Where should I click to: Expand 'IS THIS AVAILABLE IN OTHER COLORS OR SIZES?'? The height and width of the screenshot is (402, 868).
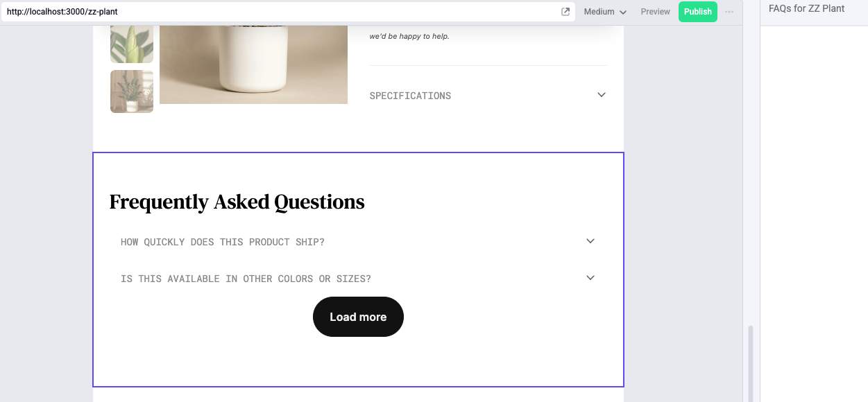tap(246, 278)
